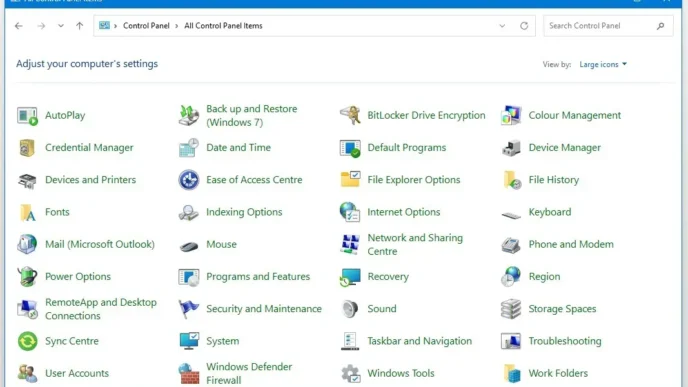The width and height of the screenshot is (688, 387).
Task: Open the Mouse icon
Action: [189, 246]
